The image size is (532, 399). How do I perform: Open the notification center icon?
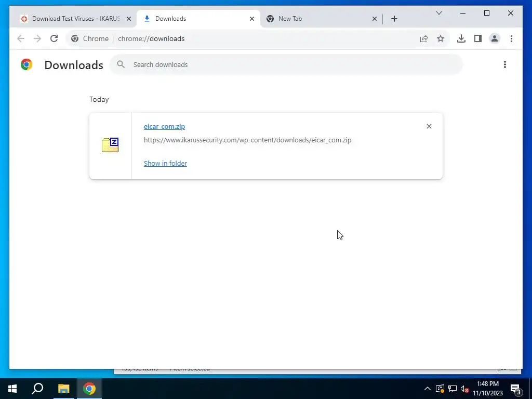pos(516,389)
